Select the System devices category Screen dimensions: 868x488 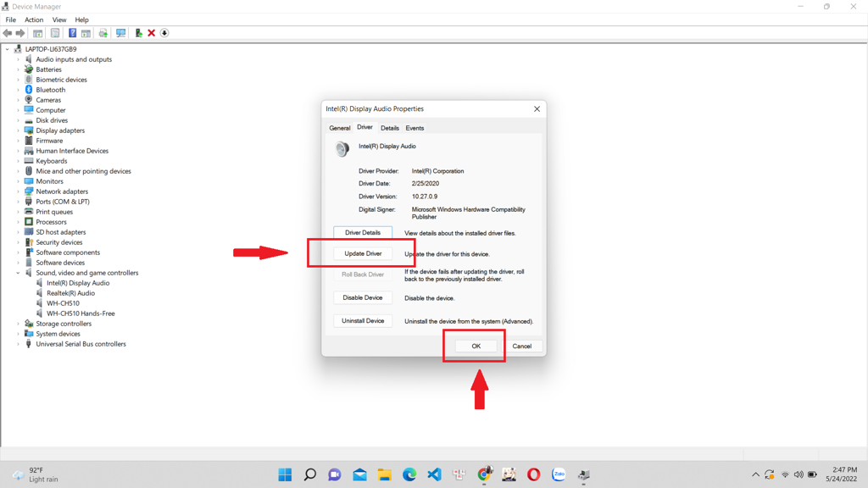58,334
